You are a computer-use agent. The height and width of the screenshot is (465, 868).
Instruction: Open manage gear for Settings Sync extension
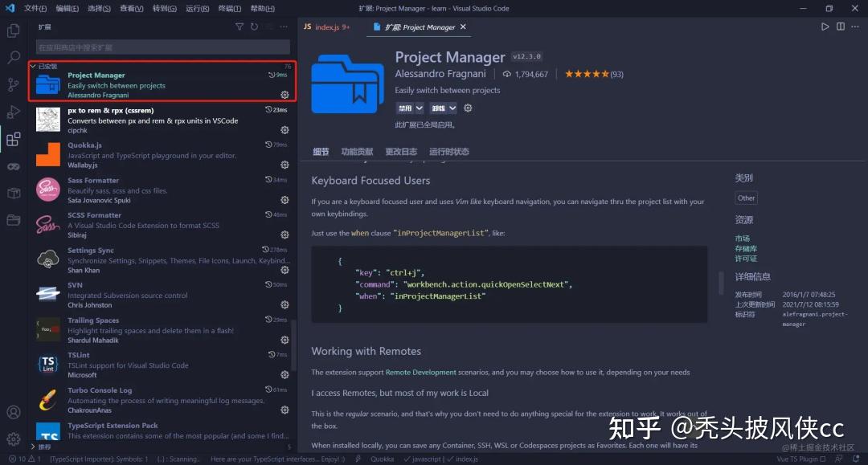tap(285, 270)
